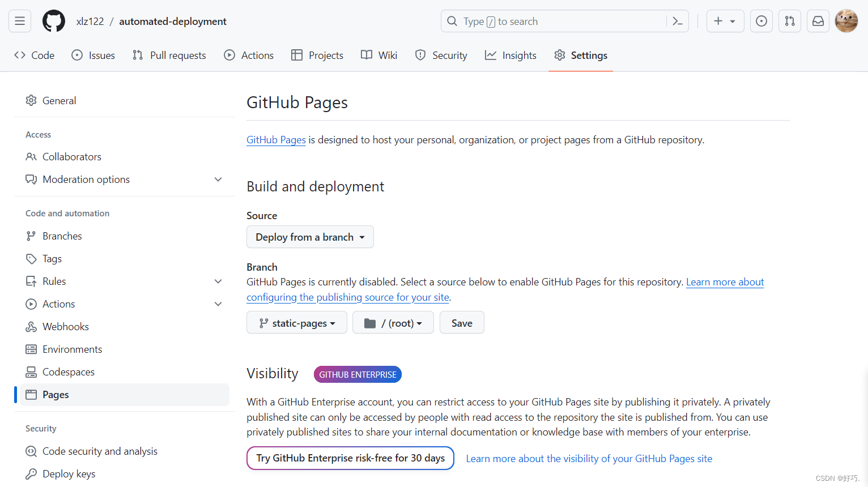Switch to the repository Actions tab
Screen dimensions: 868x487
pyautogui.click(x=249, y=55)
